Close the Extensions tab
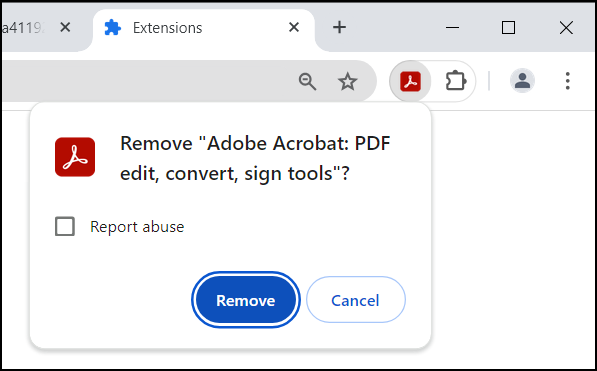This screenshot has width=597, height=371. coord(294,27)
